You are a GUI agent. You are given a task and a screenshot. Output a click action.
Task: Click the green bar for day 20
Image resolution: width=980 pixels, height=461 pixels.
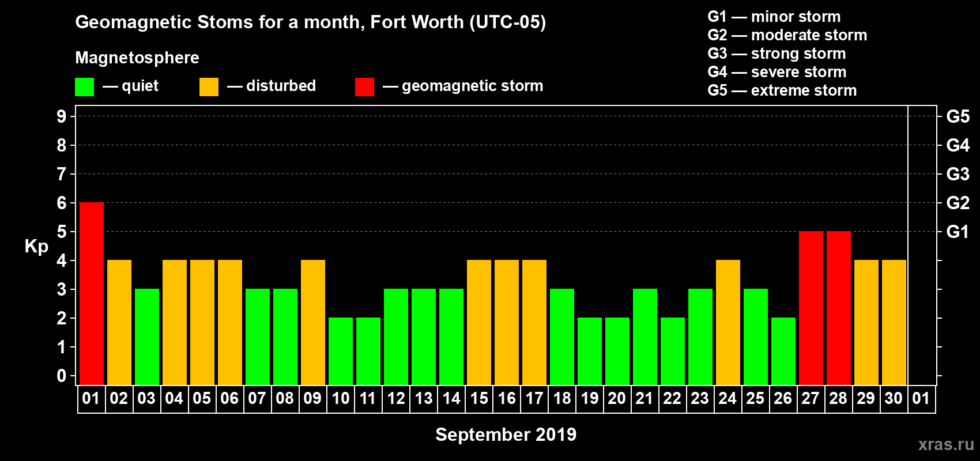[617, 351]
